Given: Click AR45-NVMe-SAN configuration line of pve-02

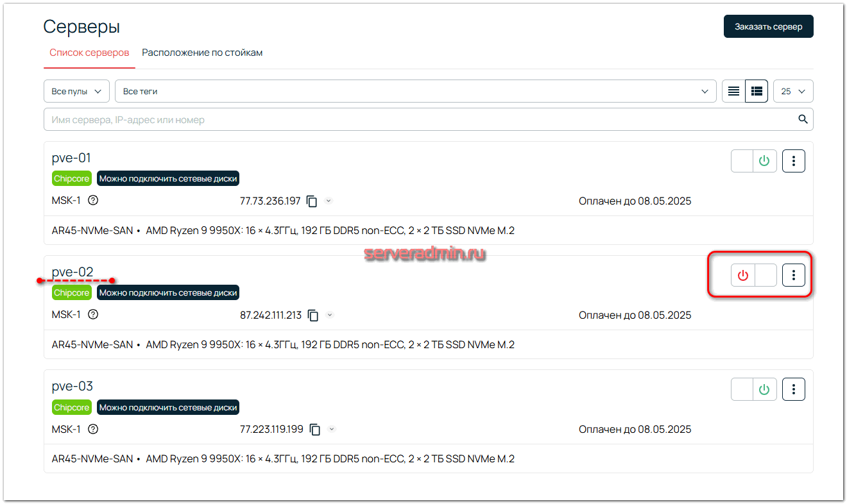Looking at the screenshot, I should tap(283, 344).
